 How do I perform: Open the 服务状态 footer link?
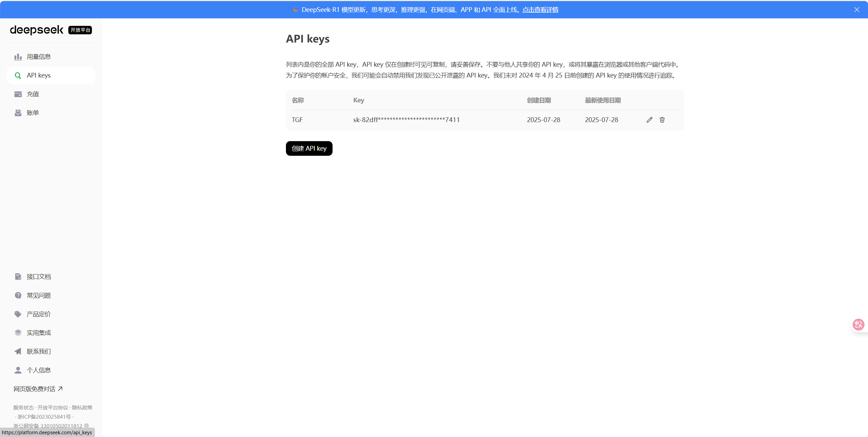(23, 408)
